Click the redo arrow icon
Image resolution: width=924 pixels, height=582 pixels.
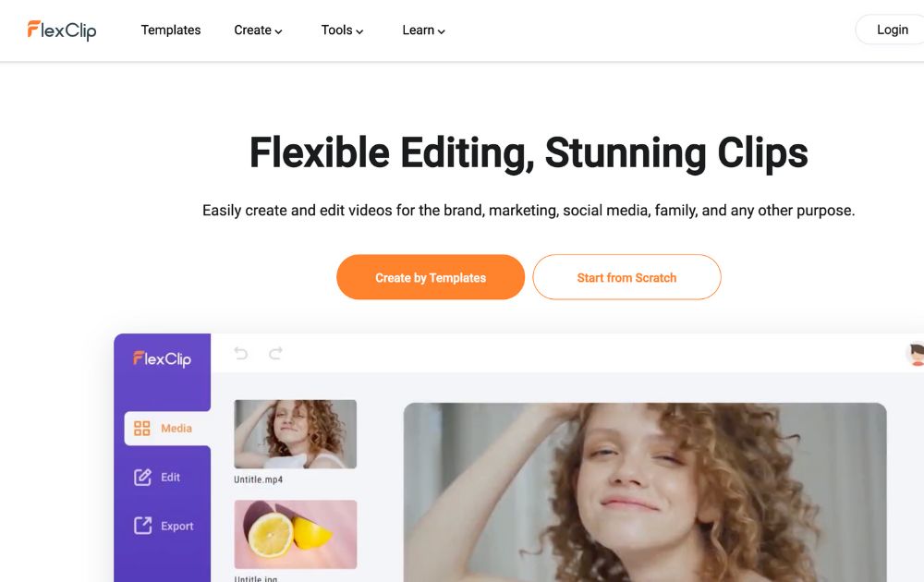pyautogui.click(x=275, y=353)
